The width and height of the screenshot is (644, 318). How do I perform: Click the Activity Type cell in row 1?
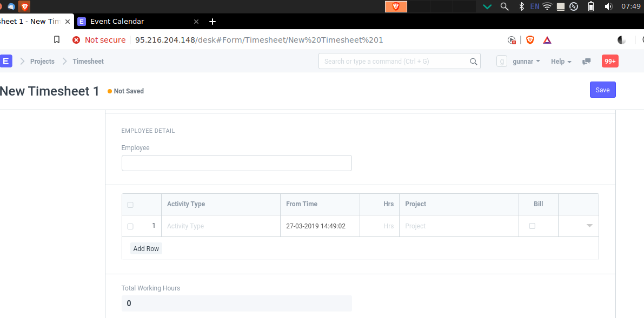click(x=221, y=226)
